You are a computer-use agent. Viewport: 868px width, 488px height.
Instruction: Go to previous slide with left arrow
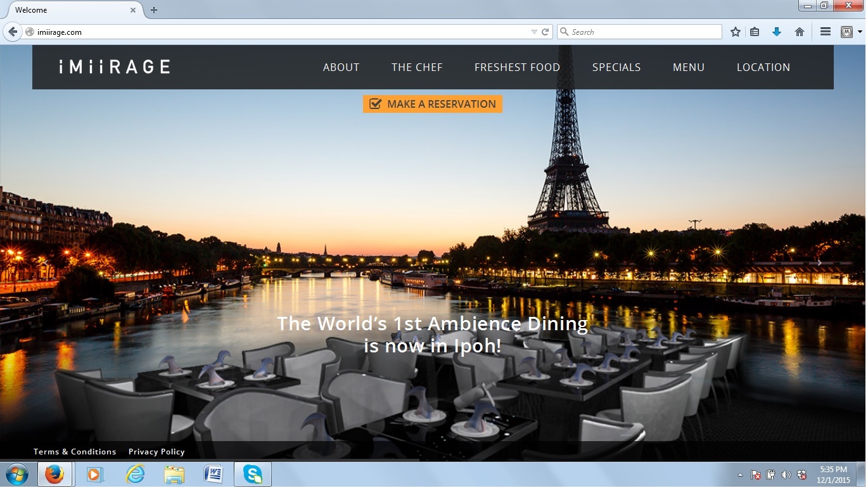pyautogui.click(x=46, y=262)
